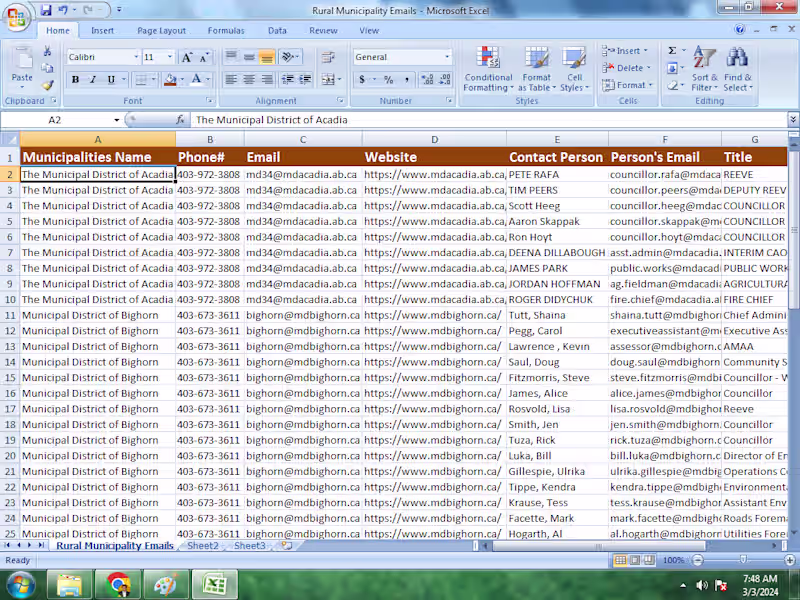The width and height of the screenshot is (800, 600).
Task: Select column D header
Action: pyautogui.click(x=434, y=139)
